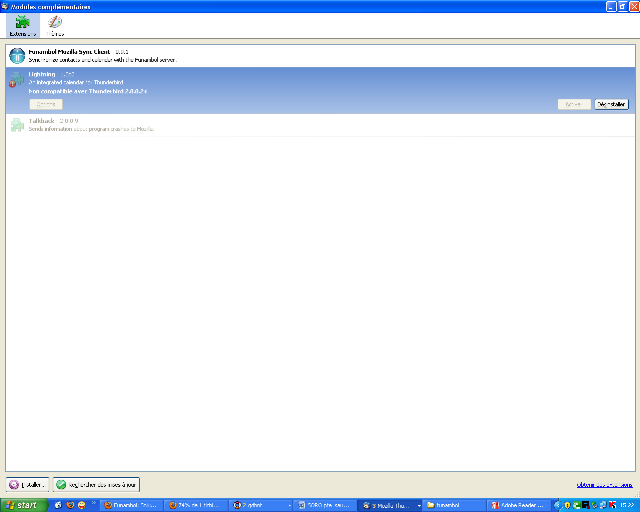Click the Lightning extension name
Screen dimensions: 640x512
[42, 74]
